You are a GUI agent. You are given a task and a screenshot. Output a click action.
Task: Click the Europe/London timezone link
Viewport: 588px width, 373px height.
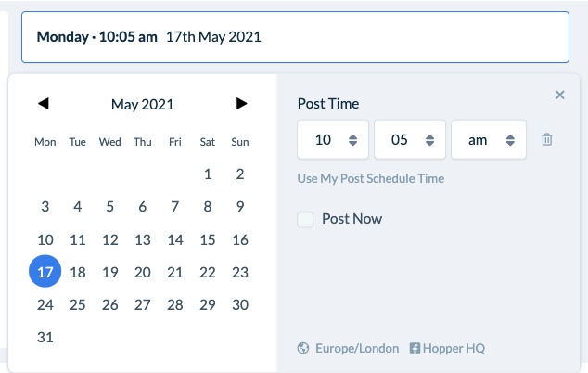tap(357, 348)
